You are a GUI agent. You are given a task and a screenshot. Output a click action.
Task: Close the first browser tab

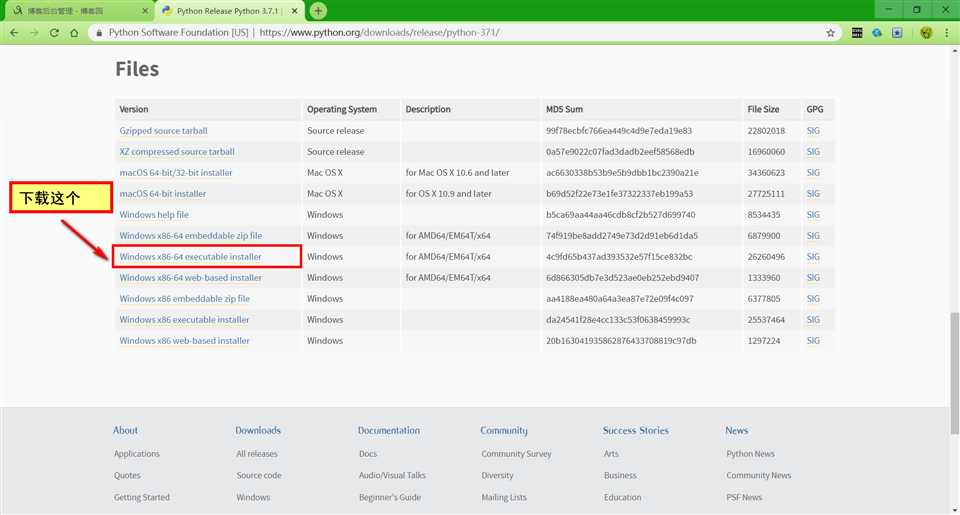point(145,11)
